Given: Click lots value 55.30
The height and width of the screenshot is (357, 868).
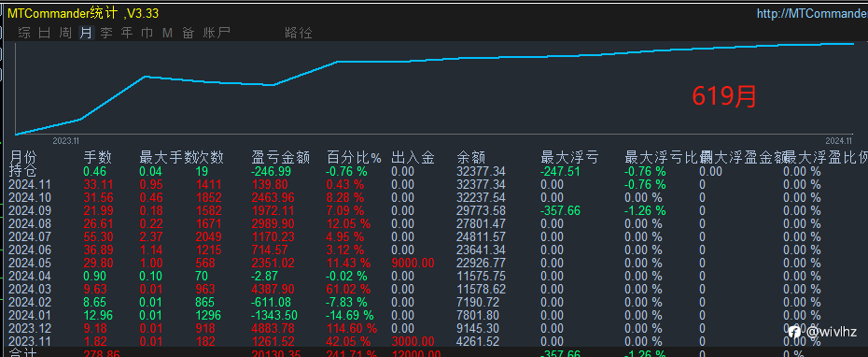Looking at the screenshot, I should coord(97,236).
